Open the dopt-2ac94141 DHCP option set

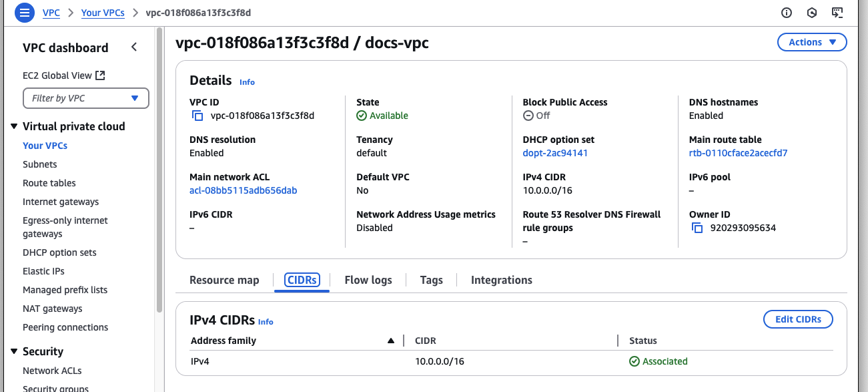pyautogui.click(x=555, y=152)
